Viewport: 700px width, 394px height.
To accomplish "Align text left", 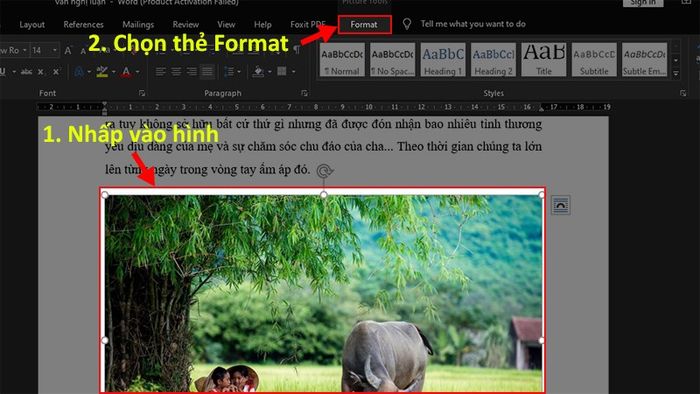I will tap(161, 71).
